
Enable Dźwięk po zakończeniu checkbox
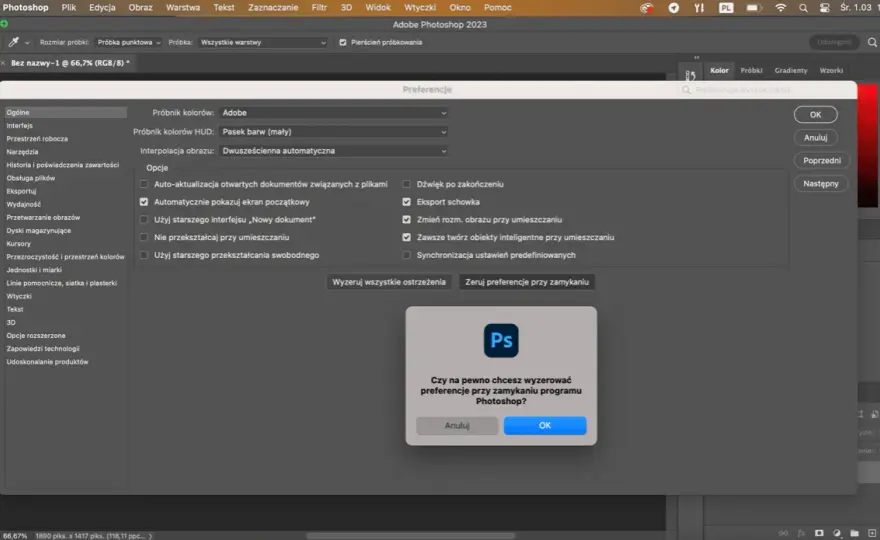coord(406,184)
